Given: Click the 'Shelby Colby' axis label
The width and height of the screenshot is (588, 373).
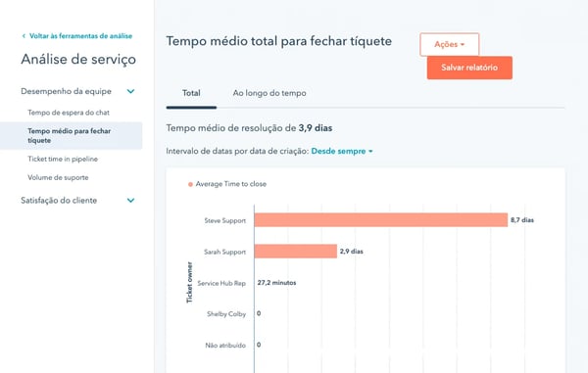Looking at the screenshot, I should [226, 314].
